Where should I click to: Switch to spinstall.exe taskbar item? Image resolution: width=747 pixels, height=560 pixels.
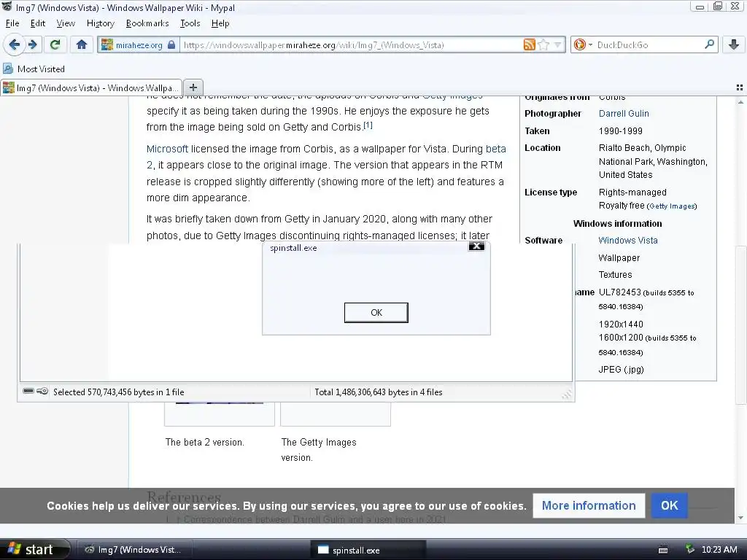click(x=368, y=550)
